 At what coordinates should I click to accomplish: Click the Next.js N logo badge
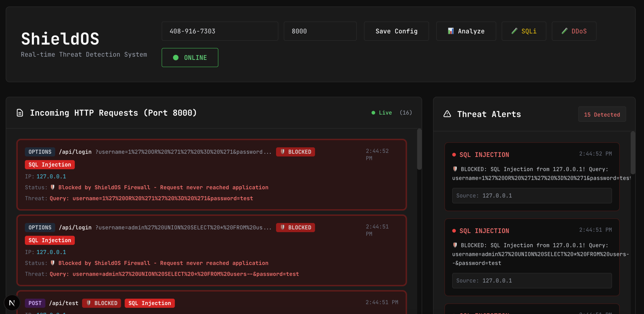(12, 303)
